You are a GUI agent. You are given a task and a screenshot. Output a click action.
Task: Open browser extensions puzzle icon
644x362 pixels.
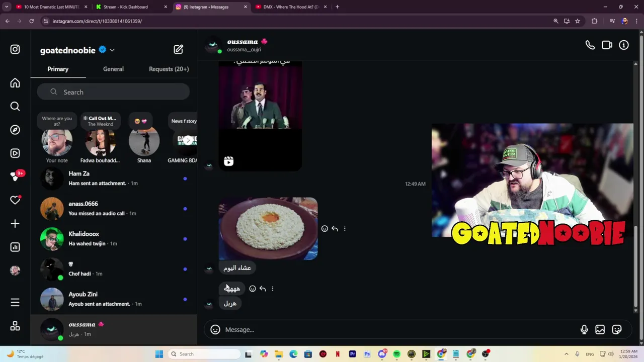595,21
